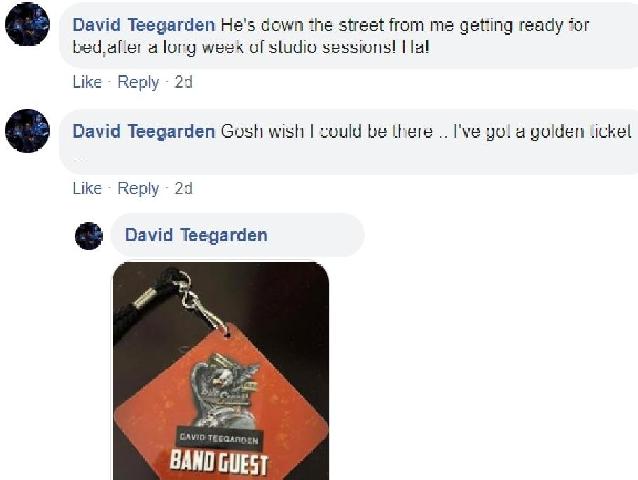Open David Teegarden's name above the pass photo

click(196, 235)
